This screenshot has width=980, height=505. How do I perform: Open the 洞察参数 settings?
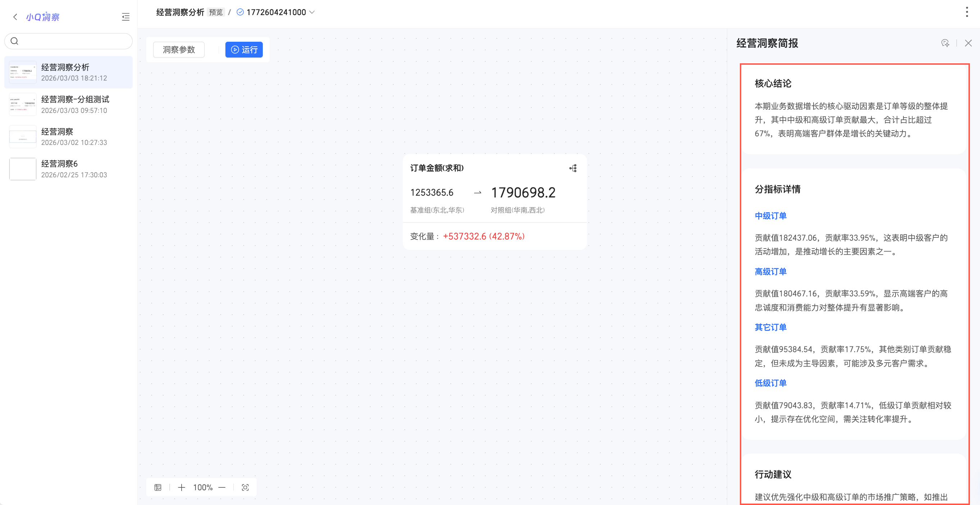(179, 50)
